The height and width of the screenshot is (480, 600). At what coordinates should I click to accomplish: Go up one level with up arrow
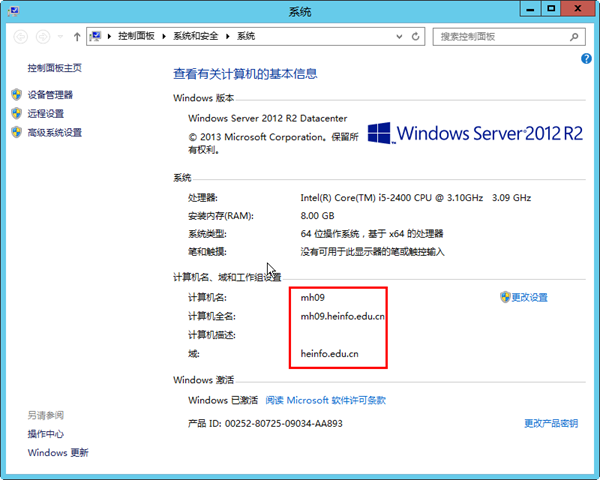click(x=77, y=37)
